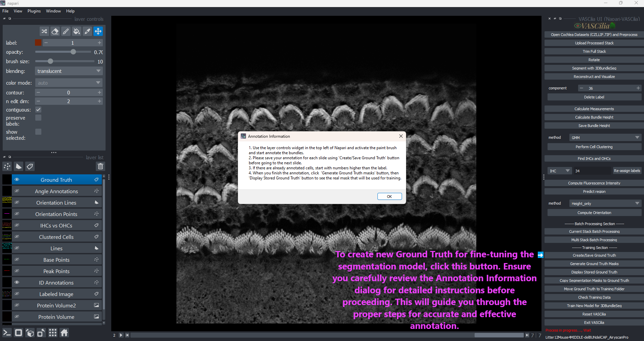644x341 pixels.
Task: Select the pan/zoom move tool
Action: coord(98,32)
